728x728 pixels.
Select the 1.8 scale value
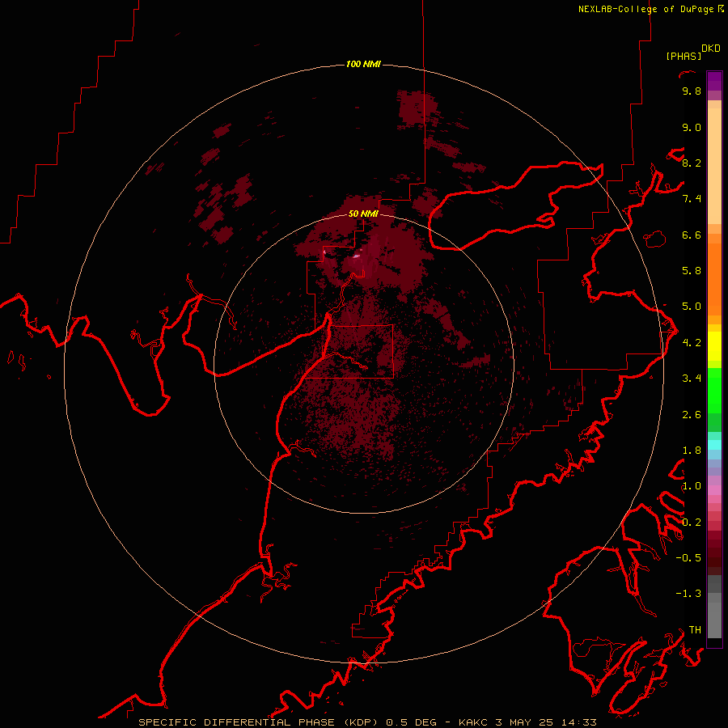692,451
